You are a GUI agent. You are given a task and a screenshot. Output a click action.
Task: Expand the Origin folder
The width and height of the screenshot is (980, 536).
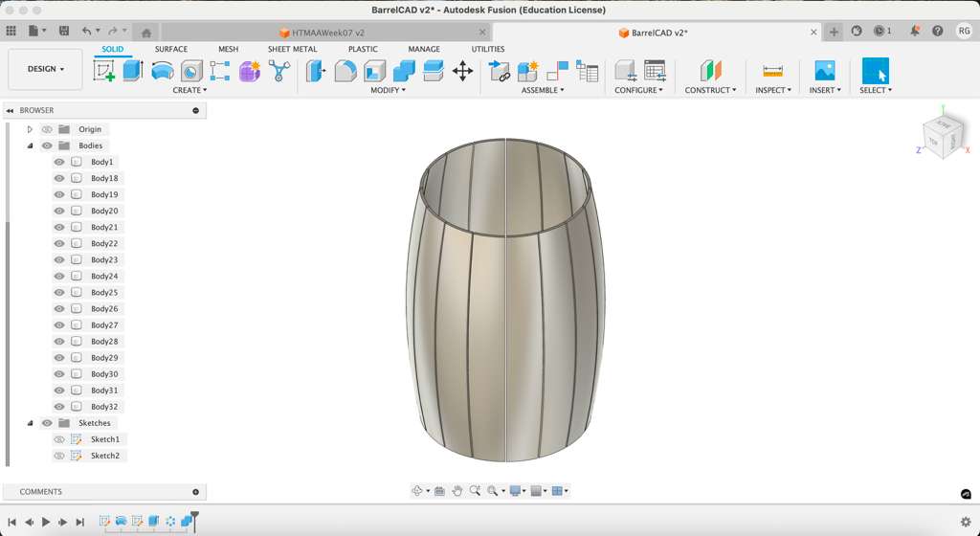point(30,129)
